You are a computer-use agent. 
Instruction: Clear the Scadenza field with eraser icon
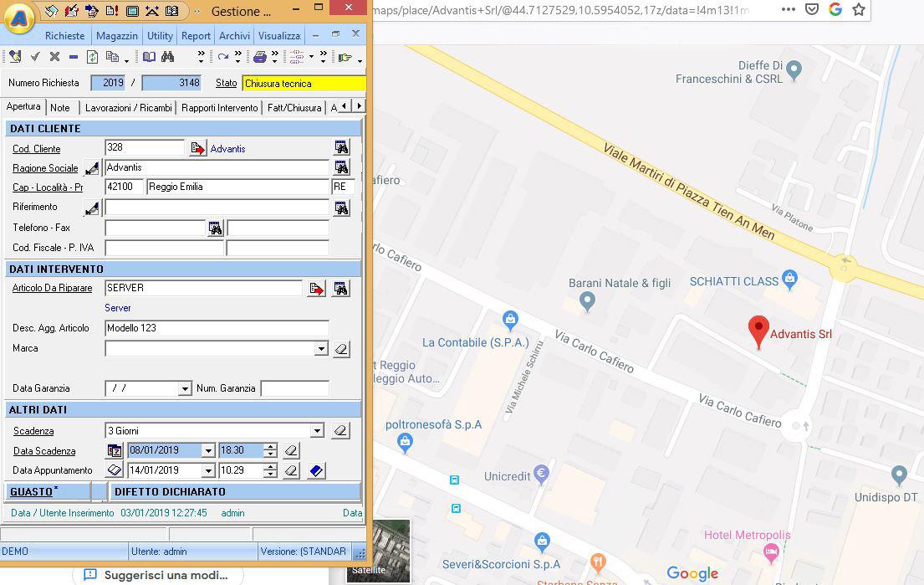pos(340,431)
